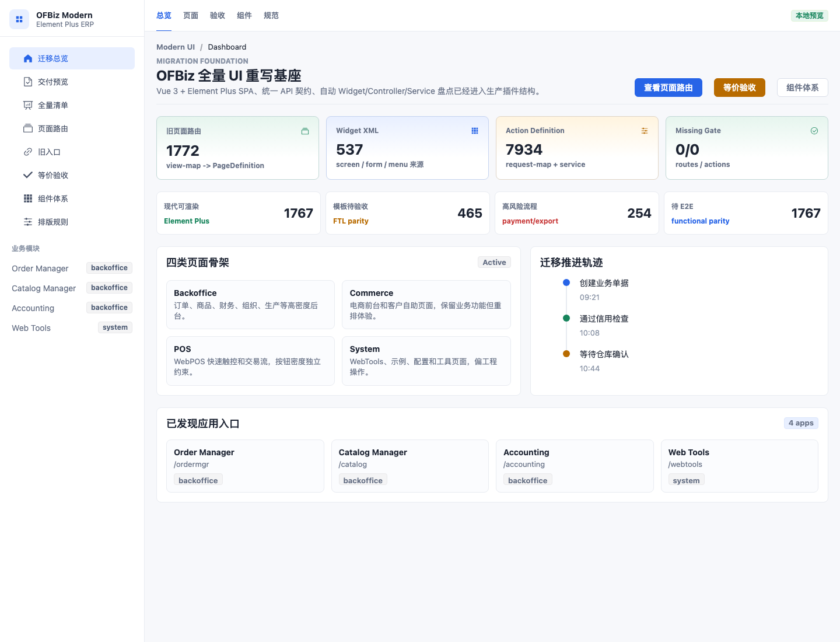The image size is (840, 642).
Task: Click the 组件体系 outlined button
Action: 803,88
